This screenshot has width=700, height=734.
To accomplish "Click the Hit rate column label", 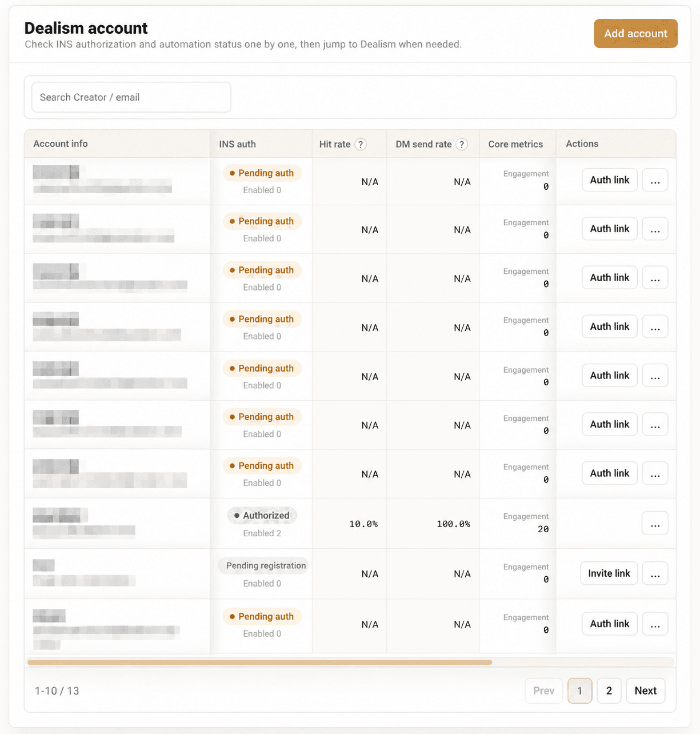I will [335, 144].
